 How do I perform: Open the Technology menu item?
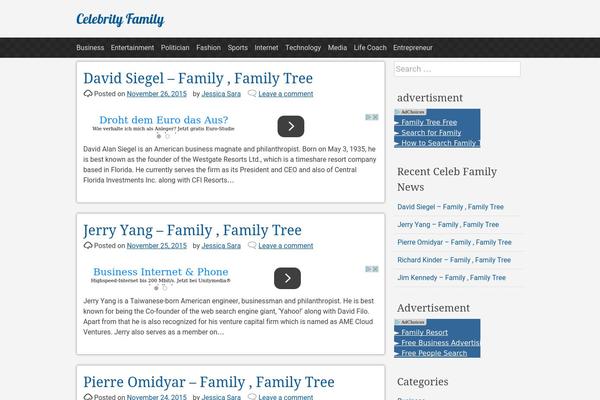point(303,48)
